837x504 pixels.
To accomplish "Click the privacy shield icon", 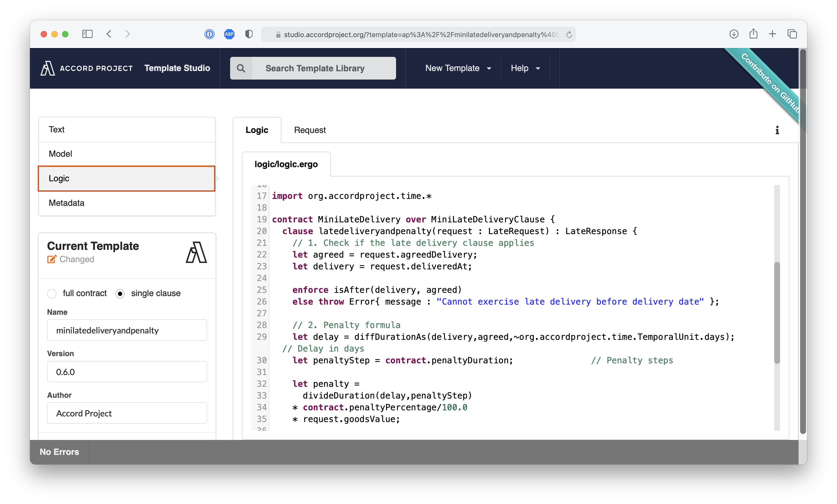I will click(x=249, y=34).
